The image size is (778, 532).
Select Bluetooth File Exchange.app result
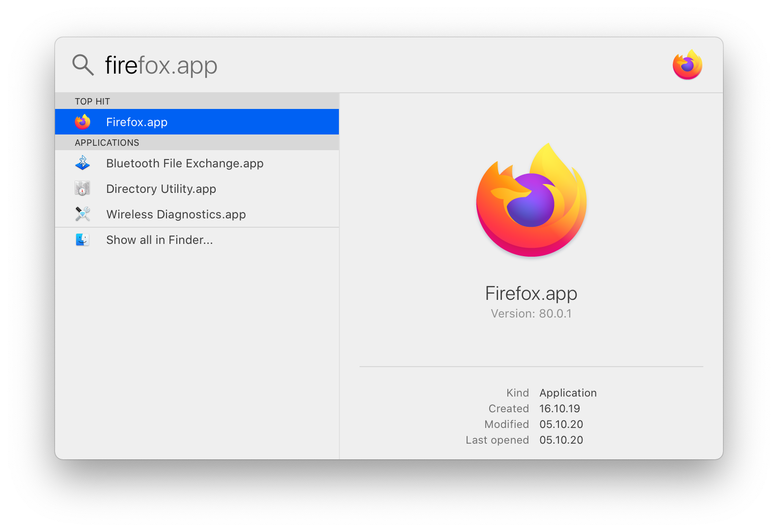pyautogui.click(x=197, y=163)
